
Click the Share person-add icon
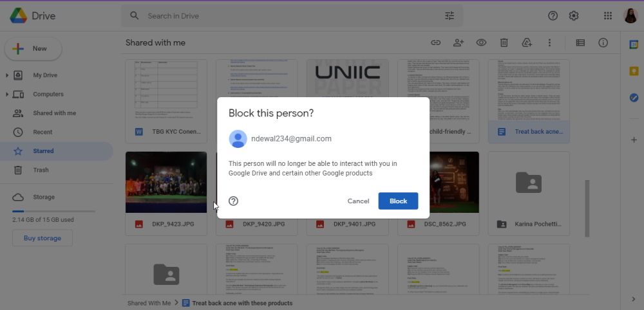(x=459, y=42)
